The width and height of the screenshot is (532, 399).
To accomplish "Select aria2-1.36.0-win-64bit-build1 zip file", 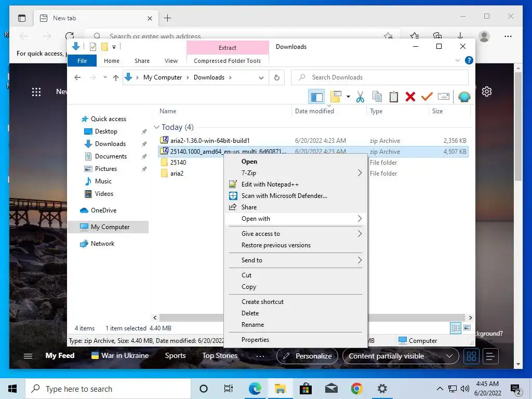I will [x=210, y=140].
